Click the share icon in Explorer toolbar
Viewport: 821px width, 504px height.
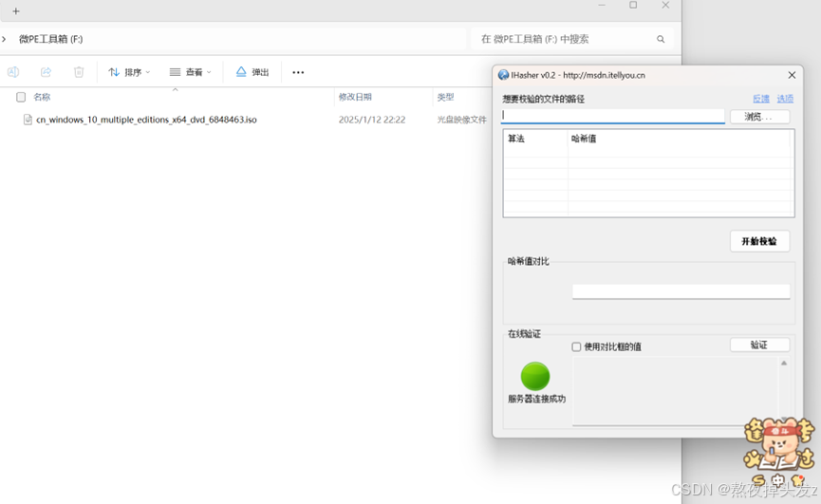[47, 72]
